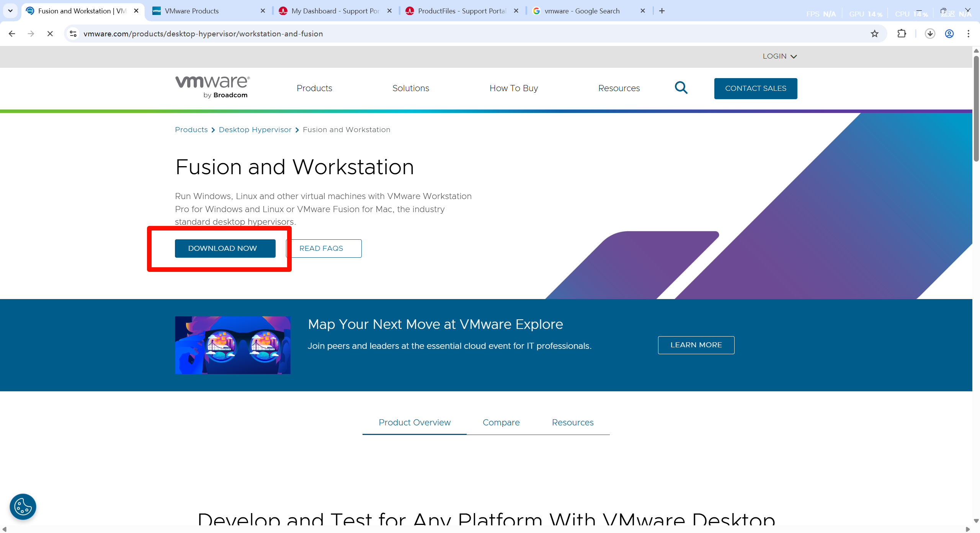Click the site search magnifier icon
The image size is (980, 533).
(x=681, y=88)
